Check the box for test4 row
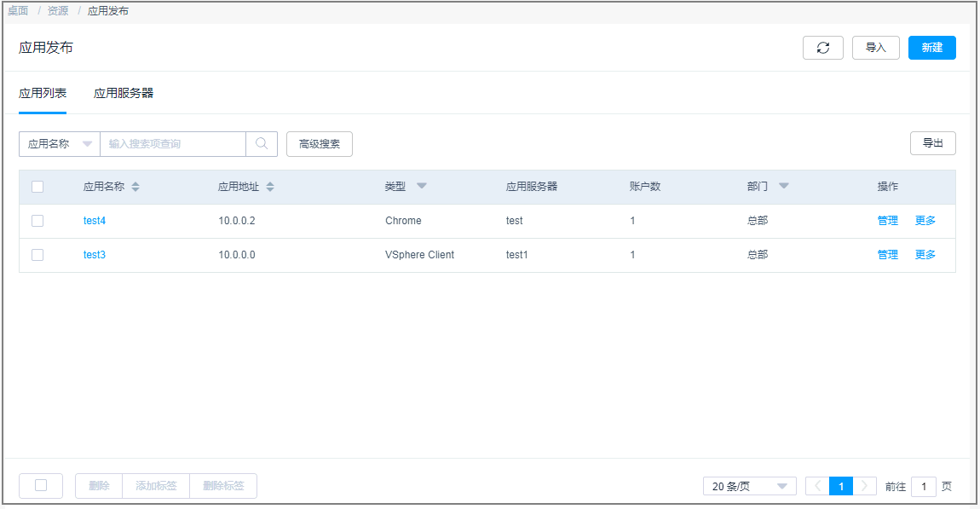The height and width of the screenshot is (509, 980). pyautogui.click(x=37, y=221)
